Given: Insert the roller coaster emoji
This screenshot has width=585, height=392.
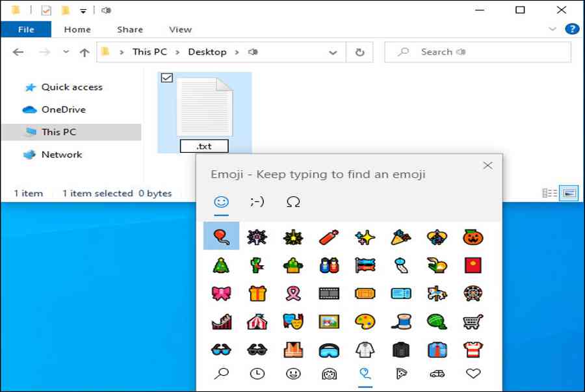Looking at the screenshot, I should [x=221, y=322].
